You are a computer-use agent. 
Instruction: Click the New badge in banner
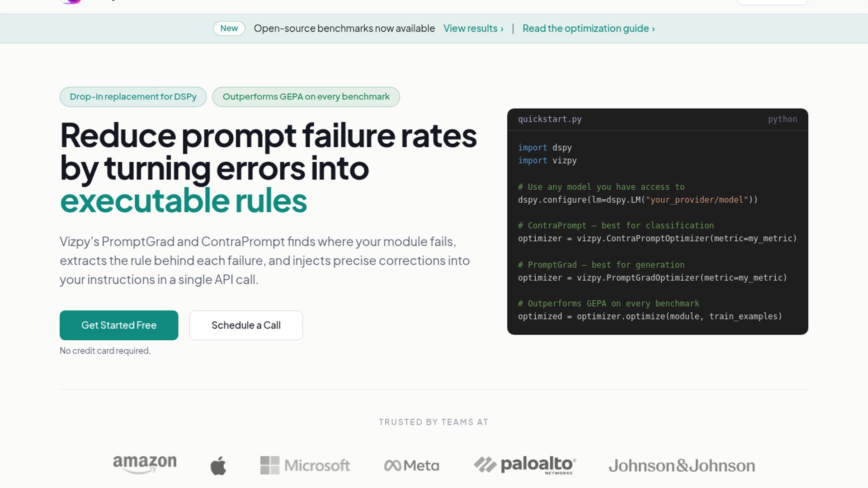click(x=229, y=28)
